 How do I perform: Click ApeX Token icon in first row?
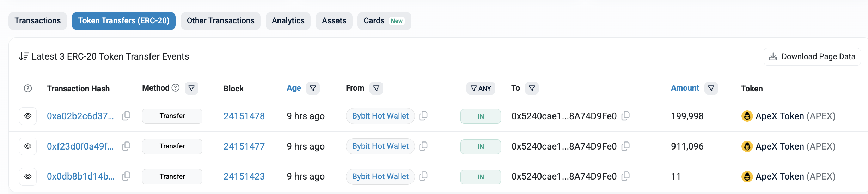[x=747, y=116]
